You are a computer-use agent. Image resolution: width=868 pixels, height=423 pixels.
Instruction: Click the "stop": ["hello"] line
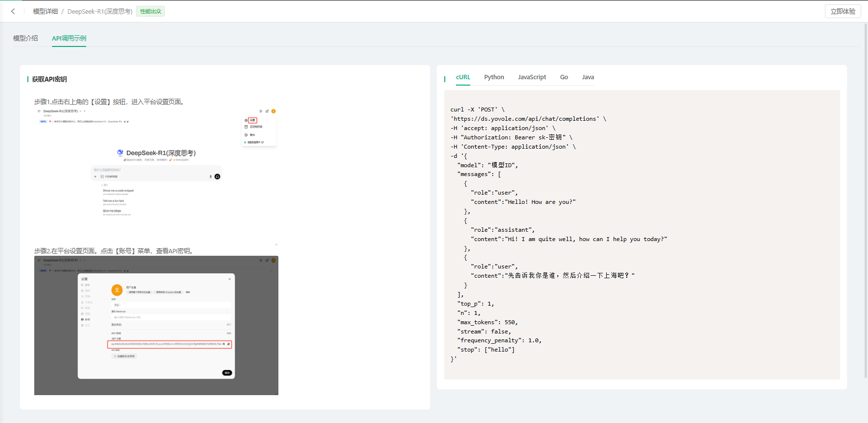click(x=486, y=350)
